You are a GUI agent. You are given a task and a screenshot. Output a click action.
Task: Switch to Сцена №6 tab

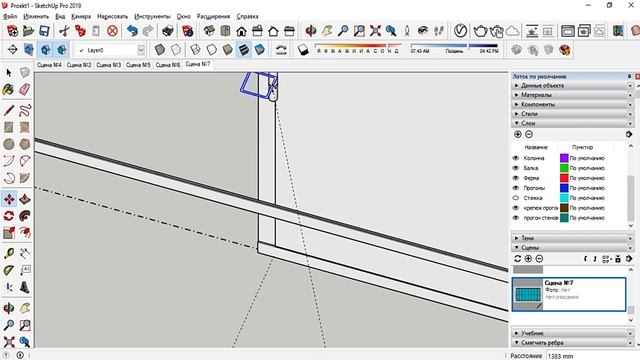(x=168, y=65)
